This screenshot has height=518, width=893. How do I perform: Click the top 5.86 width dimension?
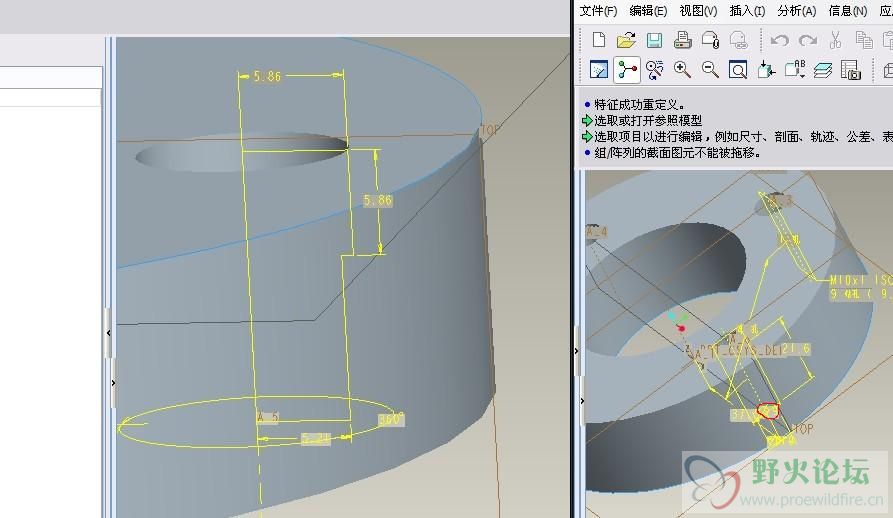tap(267, 76)
